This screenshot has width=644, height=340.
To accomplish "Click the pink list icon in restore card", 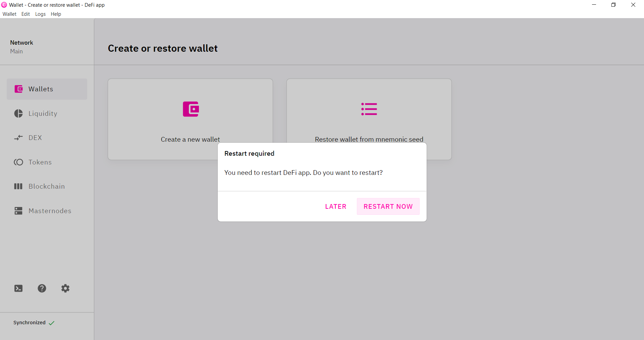I will click(x=369, y=109).
